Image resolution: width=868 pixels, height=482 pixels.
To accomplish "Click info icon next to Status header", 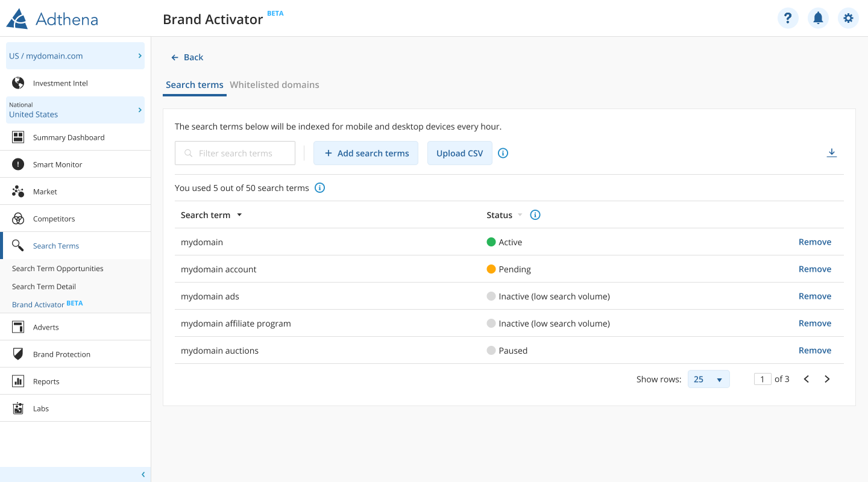I will [535, 215].
